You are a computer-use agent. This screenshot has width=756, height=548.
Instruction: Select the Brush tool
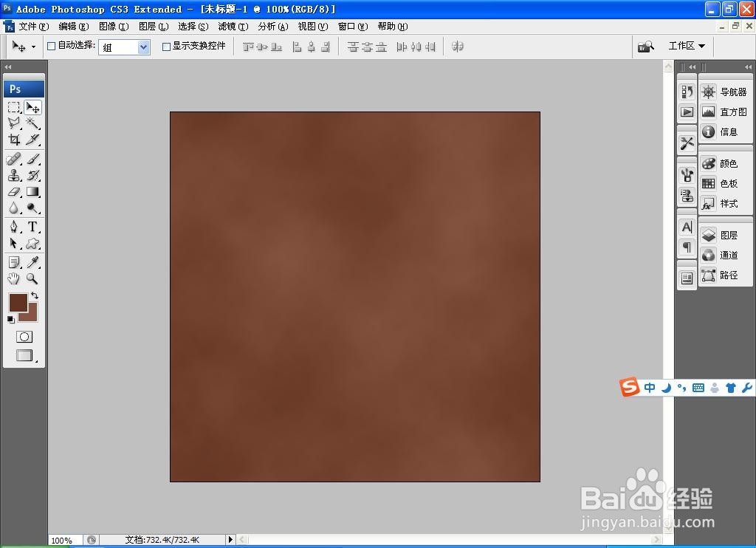point(32,159)
